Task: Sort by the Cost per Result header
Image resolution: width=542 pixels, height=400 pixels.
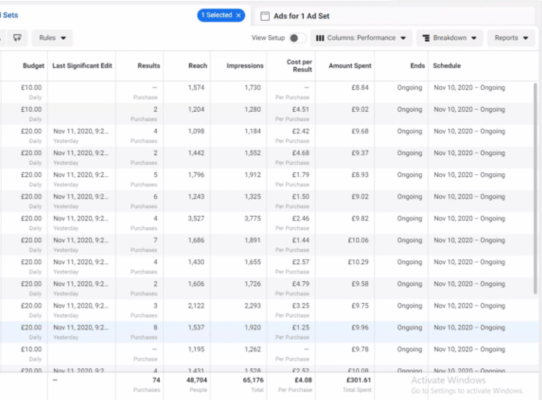Action: tap(299, 66)
